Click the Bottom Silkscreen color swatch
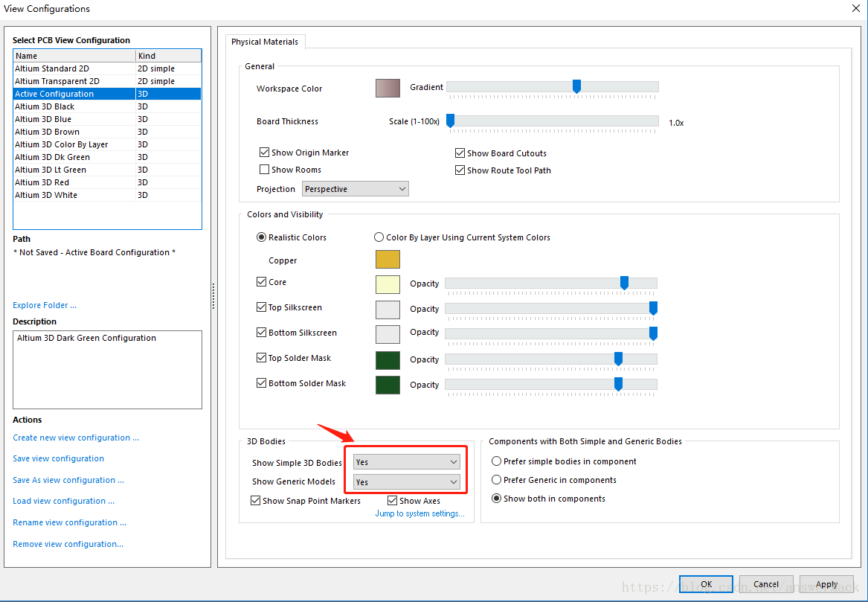Screen dimensions: 868x602 point(388,333)
